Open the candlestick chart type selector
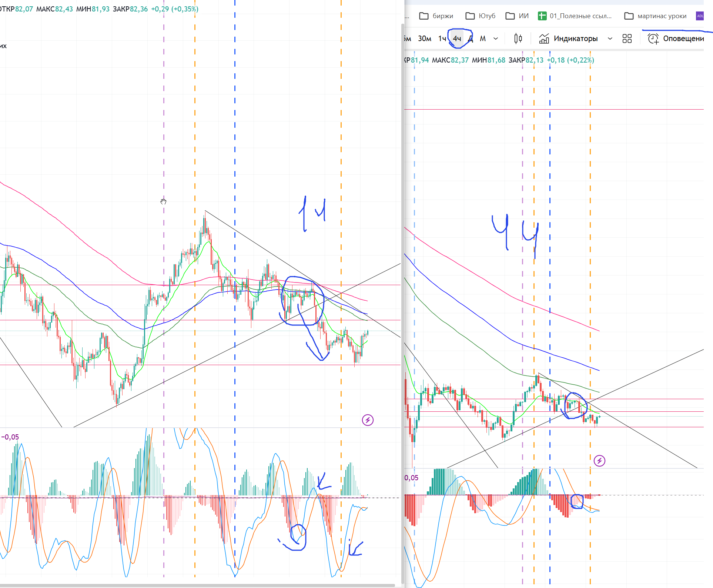The width and height of the screenshot is (713, 588). pyautogui.click(x=518, y=39)
